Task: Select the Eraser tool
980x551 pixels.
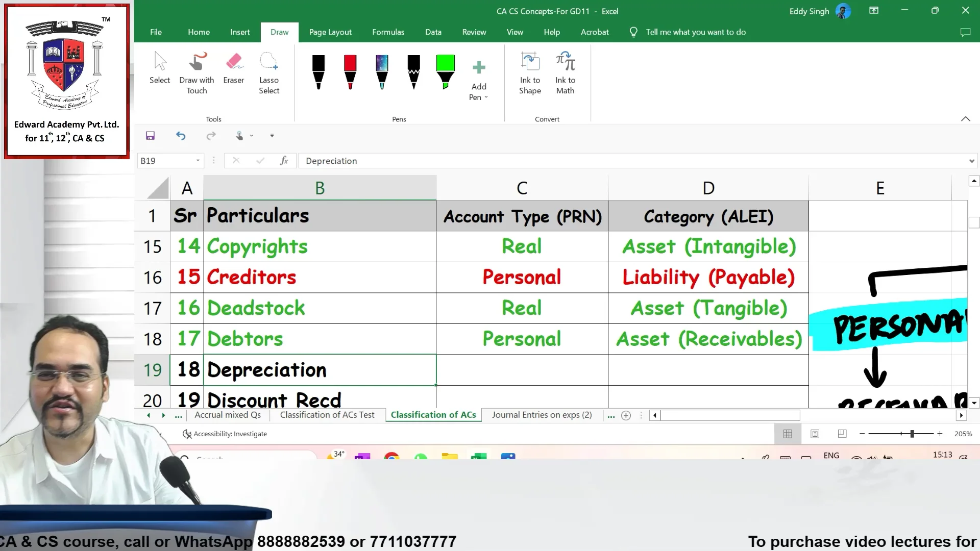Action: coord(234,71)
